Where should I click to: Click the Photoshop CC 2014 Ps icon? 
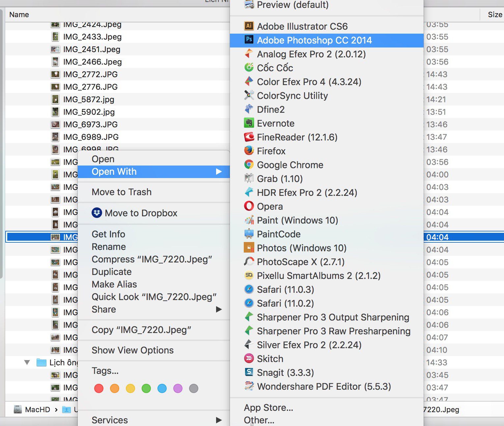(x=249, y=40)
